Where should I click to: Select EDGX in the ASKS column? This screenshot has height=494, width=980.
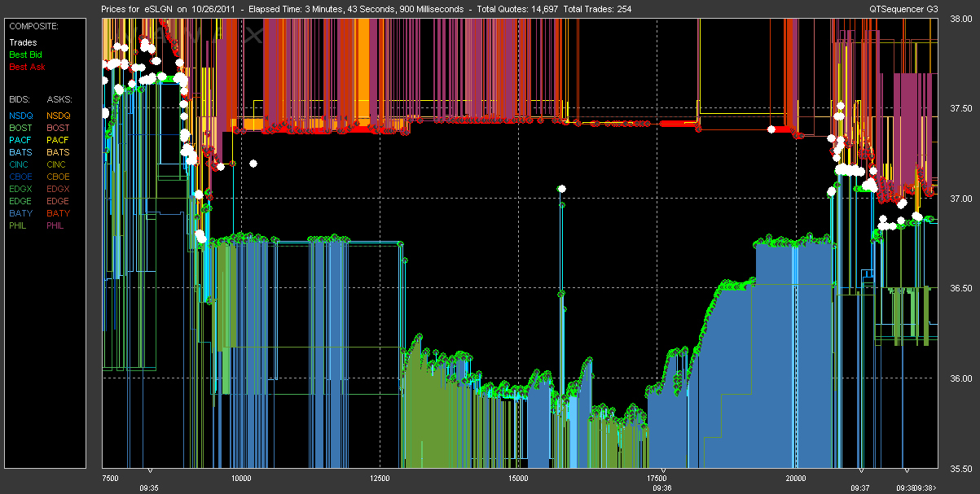59,189
